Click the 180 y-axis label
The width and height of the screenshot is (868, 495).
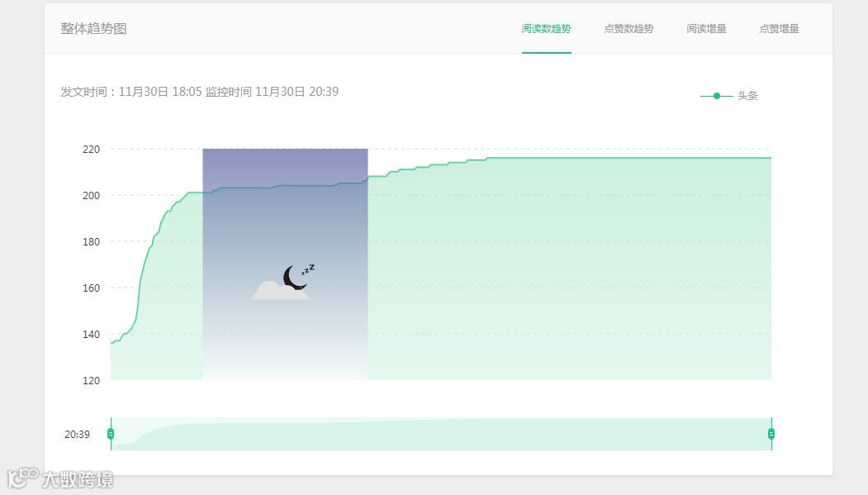point(91,241)
